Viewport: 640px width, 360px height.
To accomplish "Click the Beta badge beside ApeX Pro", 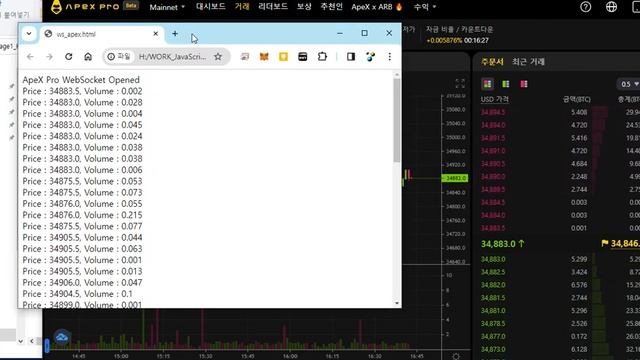I will click(x=131, y=6).
